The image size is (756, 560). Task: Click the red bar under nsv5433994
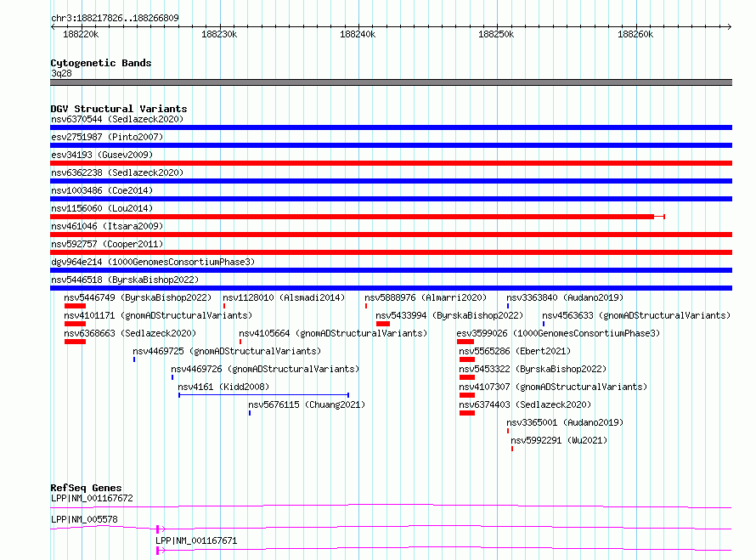[383, 324]
